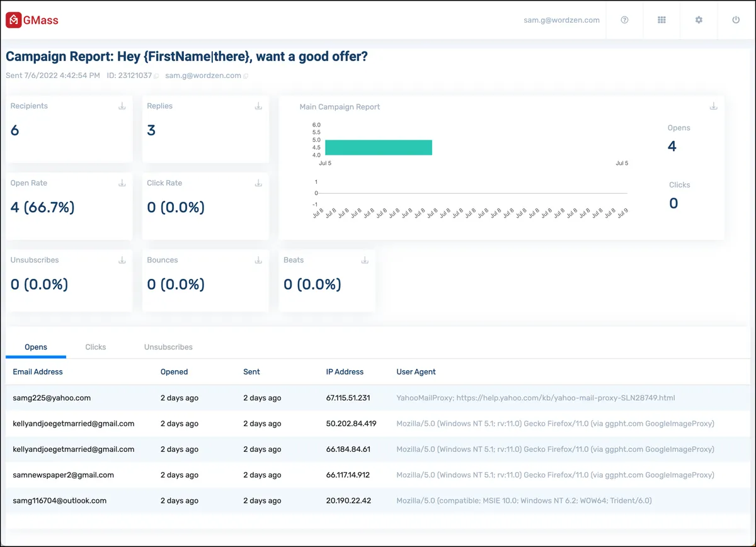
Task: Click the teal bar in the opens chart
Action: 379,147
